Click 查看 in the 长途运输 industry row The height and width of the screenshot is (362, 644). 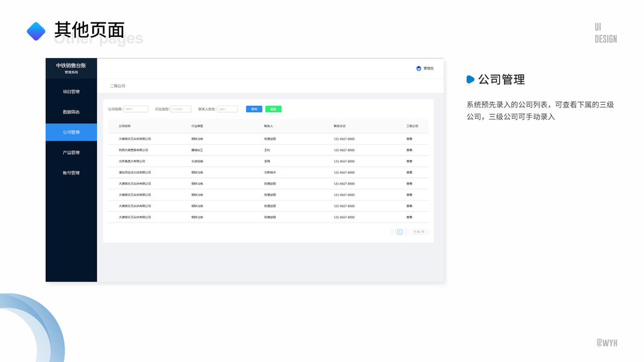[x=409, y=161]
